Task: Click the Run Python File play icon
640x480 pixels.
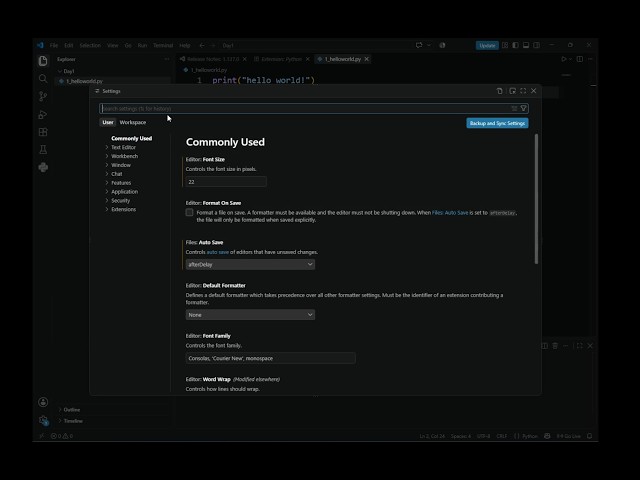Action: [x=564, y=59]
